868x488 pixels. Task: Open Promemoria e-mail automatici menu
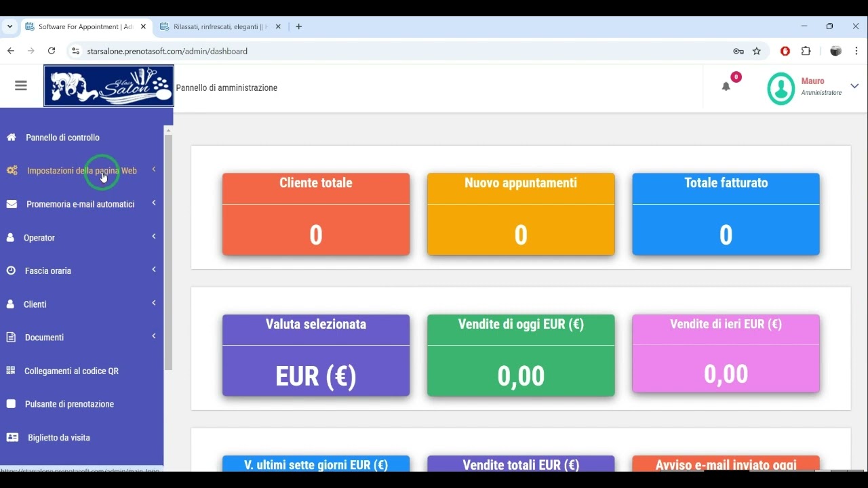(x=81, y=204)
